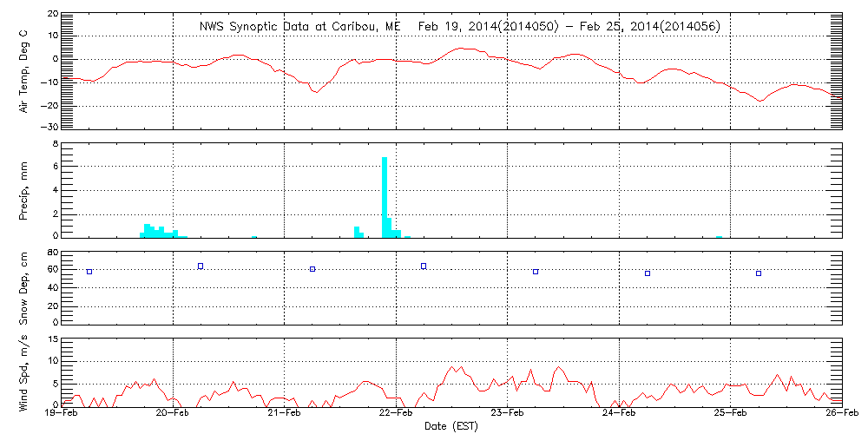Select the 20-Feb date tick label
Screen dimensions: 868x434
[173, 415]
